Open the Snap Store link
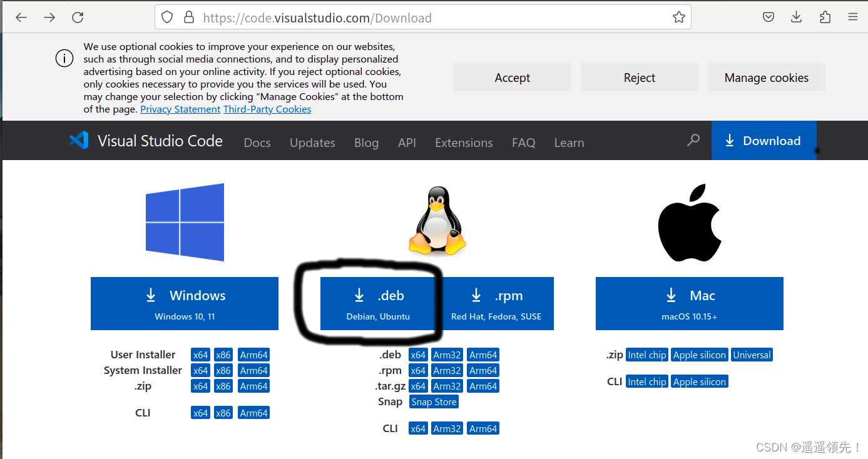 (x=434, y=401)
